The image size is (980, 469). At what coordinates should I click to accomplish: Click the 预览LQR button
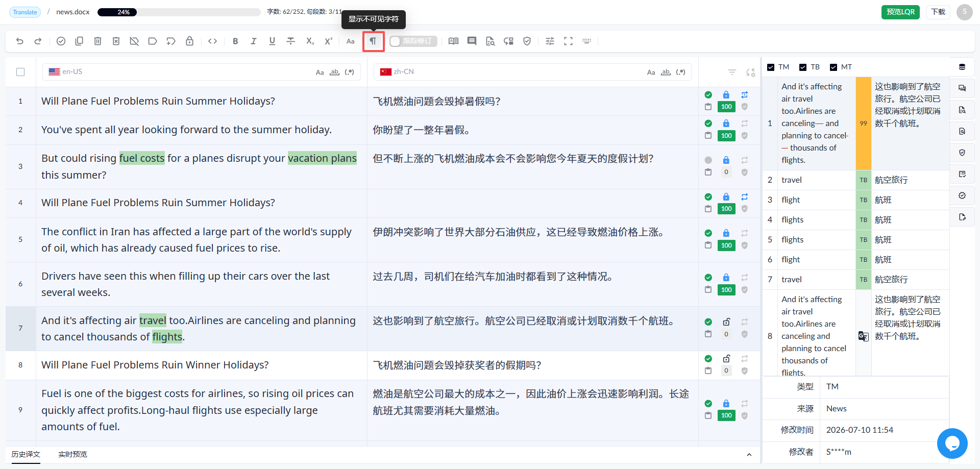(900, 12)
